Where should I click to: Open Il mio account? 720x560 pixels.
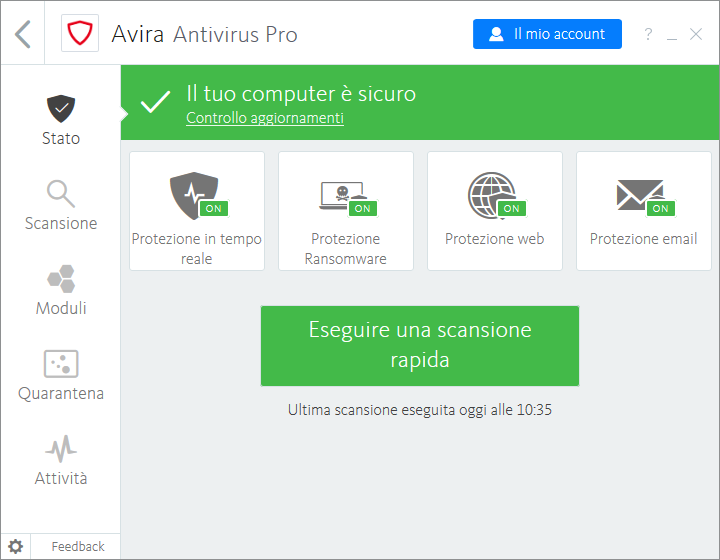pyautogui.click(x=547, y=34)
